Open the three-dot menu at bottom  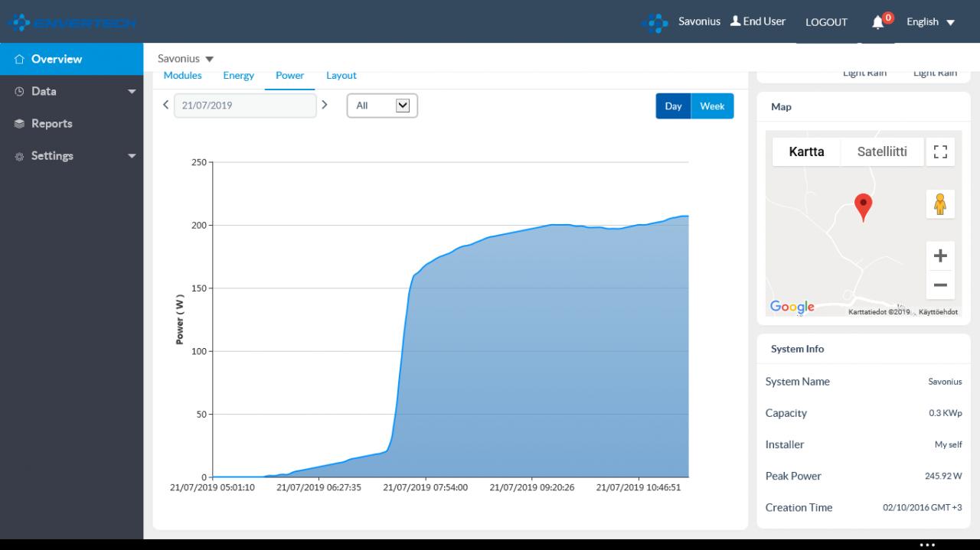click(x=927, y=545)
